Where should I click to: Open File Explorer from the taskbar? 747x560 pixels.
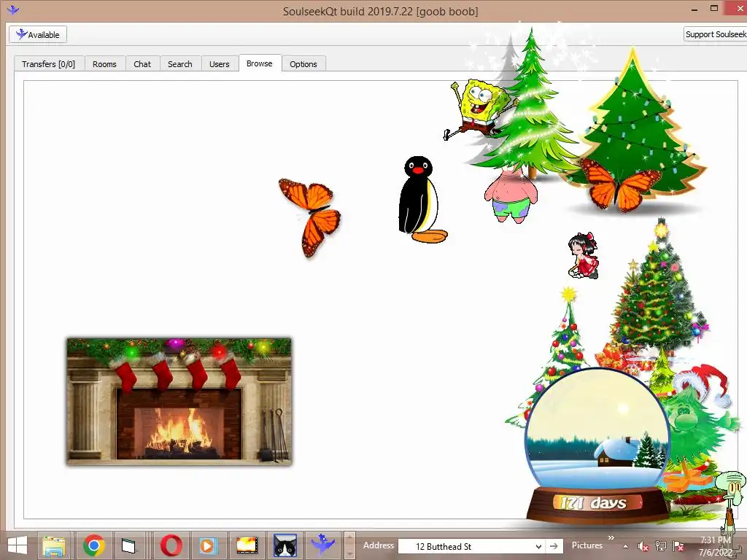54,545
